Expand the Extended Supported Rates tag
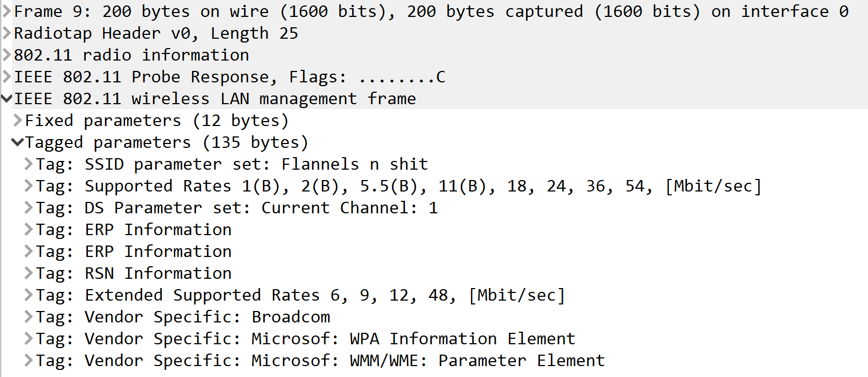Viewport: 868px width, 377px height. 28,295
